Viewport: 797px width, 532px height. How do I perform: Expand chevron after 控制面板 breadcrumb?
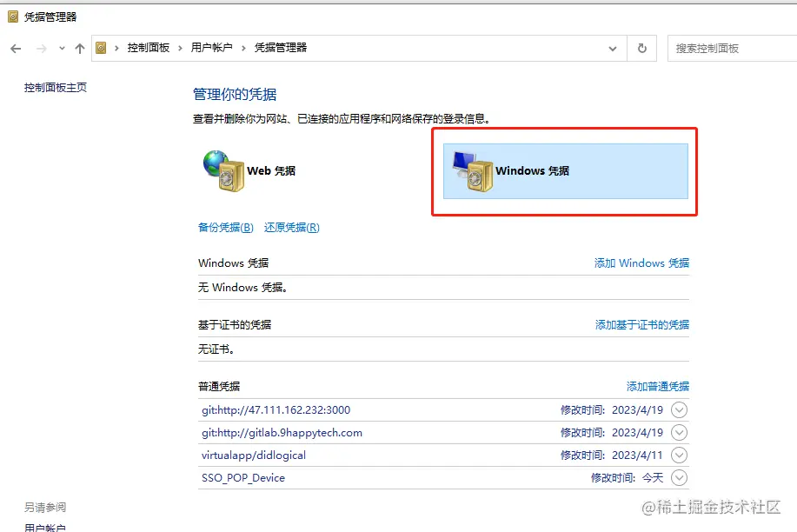180,49
